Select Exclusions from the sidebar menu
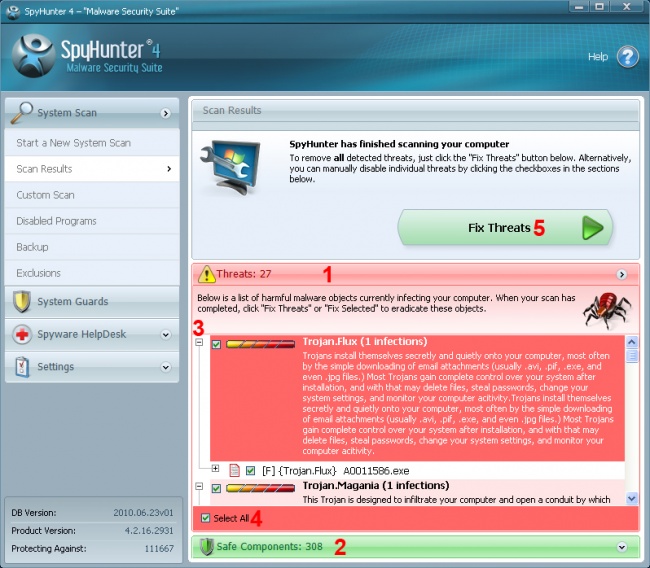 [39, 273]
